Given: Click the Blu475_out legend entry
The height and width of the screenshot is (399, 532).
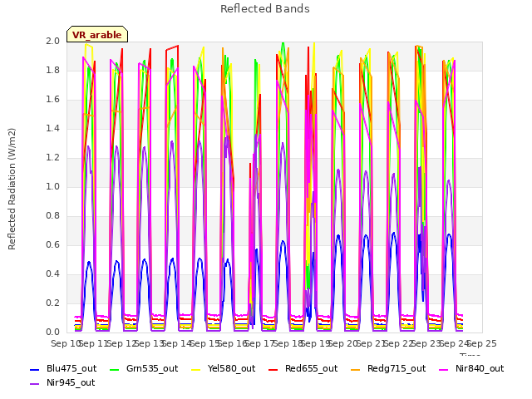Looking at the screenshot, I should [63, 368].
